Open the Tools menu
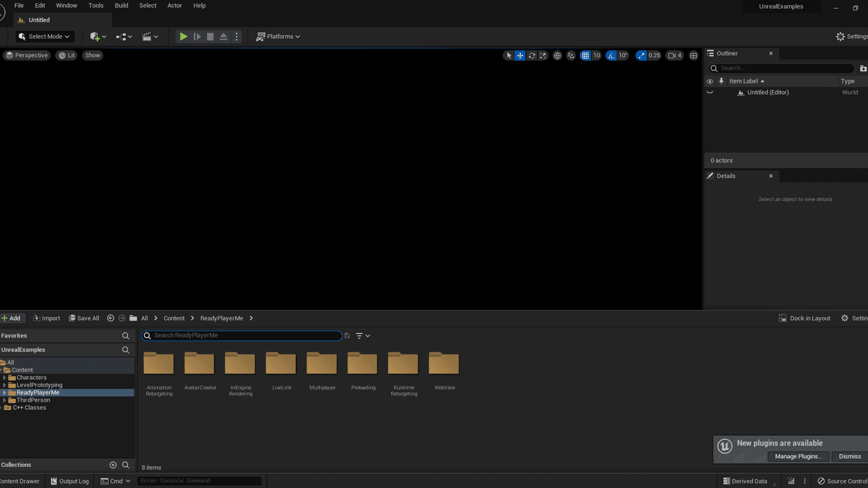This screenshot has width=868, height=488. tap(96, 5)
